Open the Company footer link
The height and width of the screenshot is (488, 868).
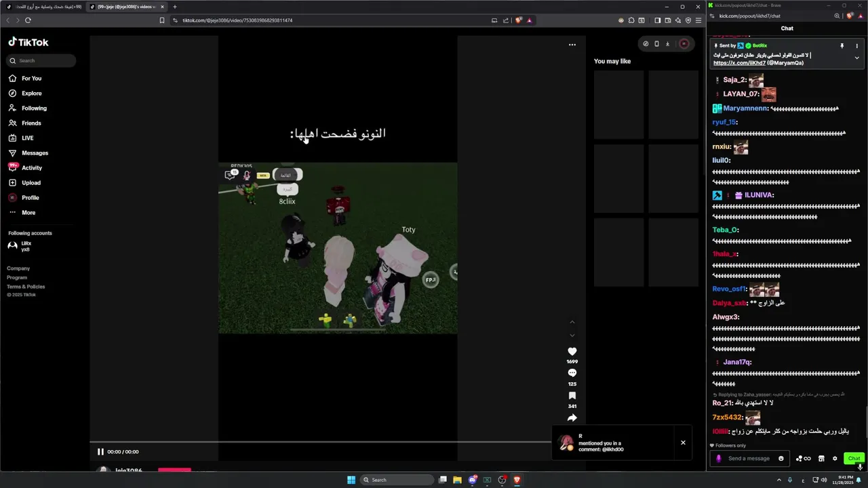tap(18, 268)
